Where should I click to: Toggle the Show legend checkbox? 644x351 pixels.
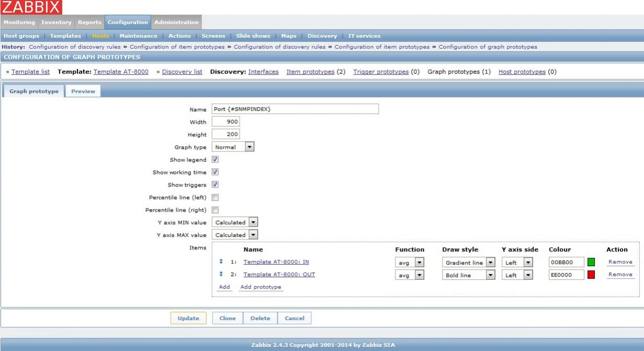[215, 159]
